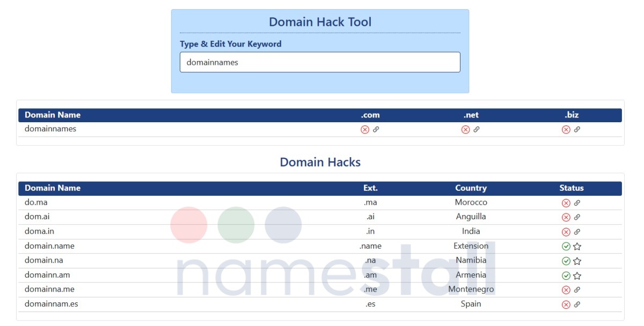
Task: Click the green availability check for domain.name
Action: tap(566, 246)
